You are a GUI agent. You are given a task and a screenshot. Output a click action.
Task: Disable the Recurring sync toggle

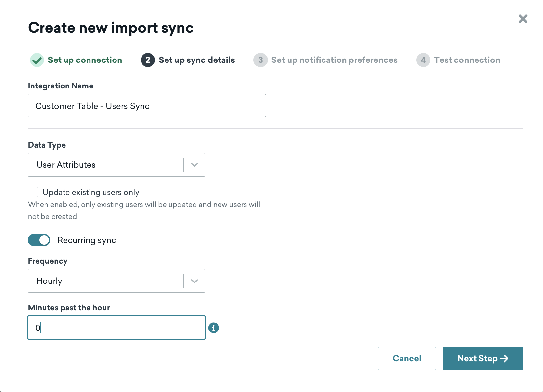coord(39,240)
